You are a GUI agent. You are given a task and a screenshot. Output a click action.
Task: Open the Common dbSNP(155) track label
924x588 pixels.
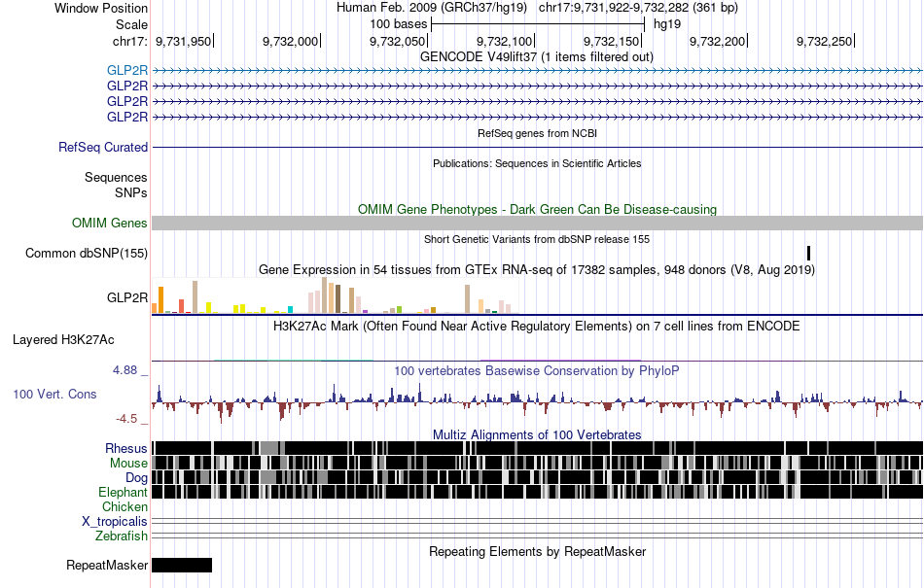click(87, 253)
